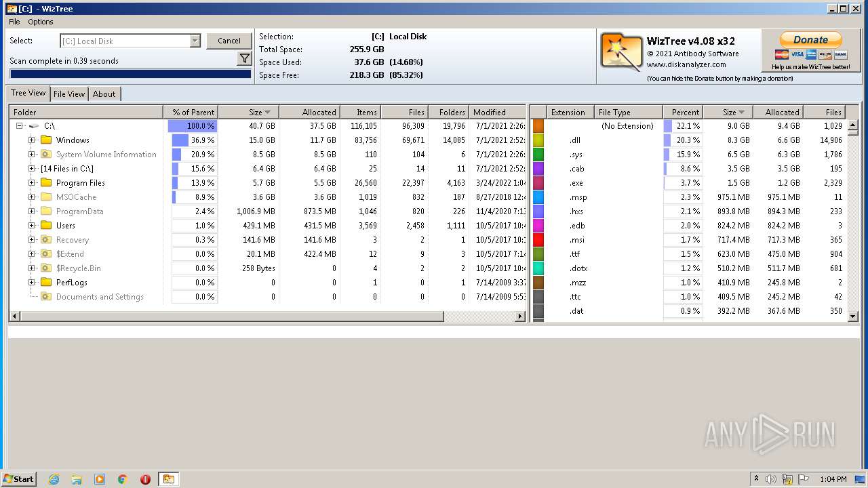Click the Windows folder icon
This screenshot has height=488, width=868.
tap(46, 140)
